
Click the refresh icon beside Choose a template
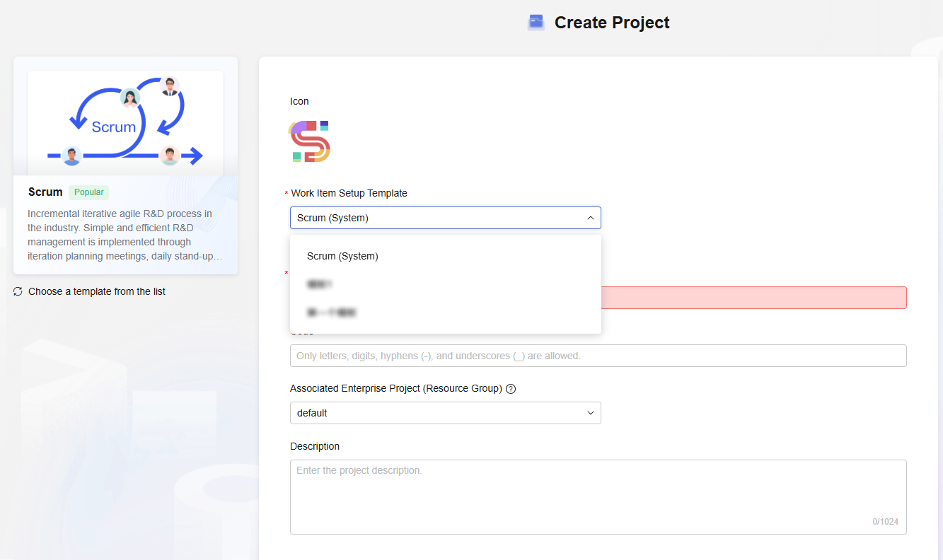[18, 291]
